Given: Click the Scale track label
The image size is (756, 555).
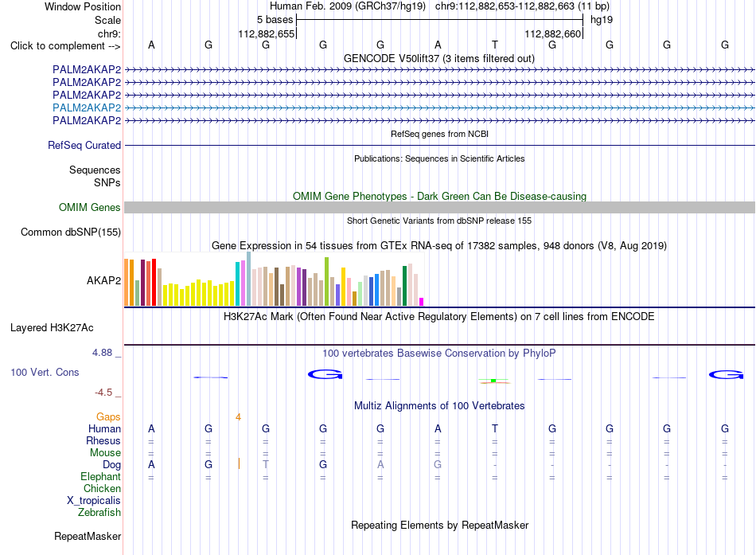Looking at the screenshot, I should click(x=107, y=20).
